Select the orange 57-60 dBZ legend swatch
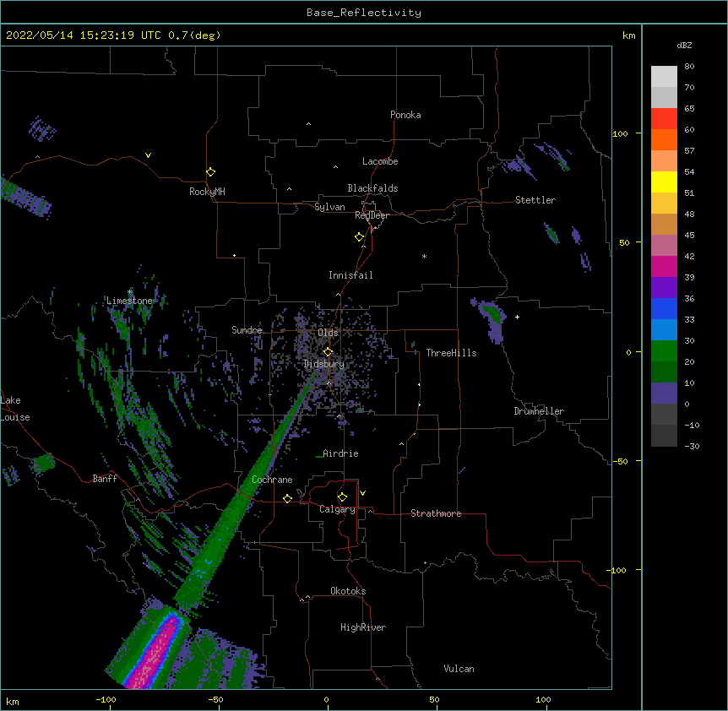Screen dimensions: 728x711 tap(664, 139)
